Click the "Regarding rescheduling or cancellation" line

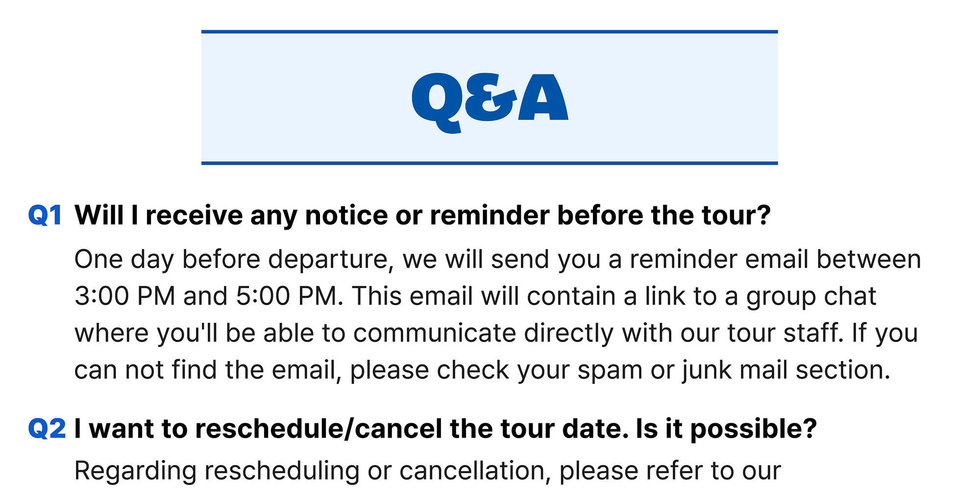point(309,471)
